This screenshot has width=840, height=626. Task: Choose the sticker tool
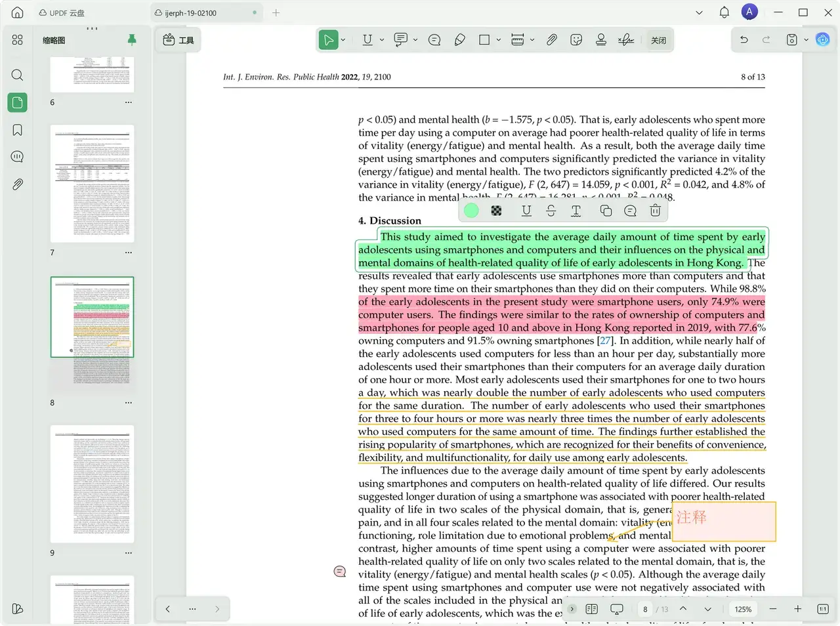[576, 40]
